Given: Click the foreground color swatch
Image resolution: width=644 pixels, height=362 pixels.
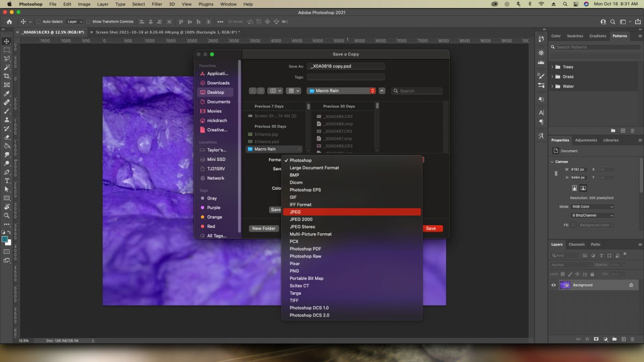Looking at the screenshot, I should click(5, 239).
